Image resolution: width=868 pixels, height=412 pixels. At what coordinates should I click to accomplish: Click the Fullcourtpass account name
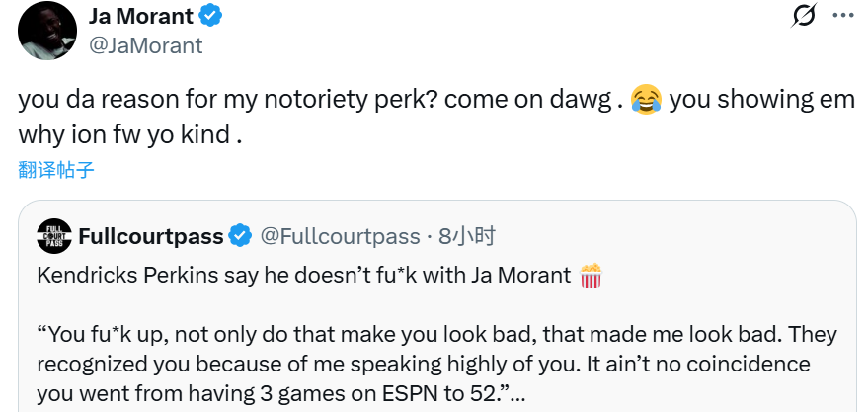click(148, 236)
